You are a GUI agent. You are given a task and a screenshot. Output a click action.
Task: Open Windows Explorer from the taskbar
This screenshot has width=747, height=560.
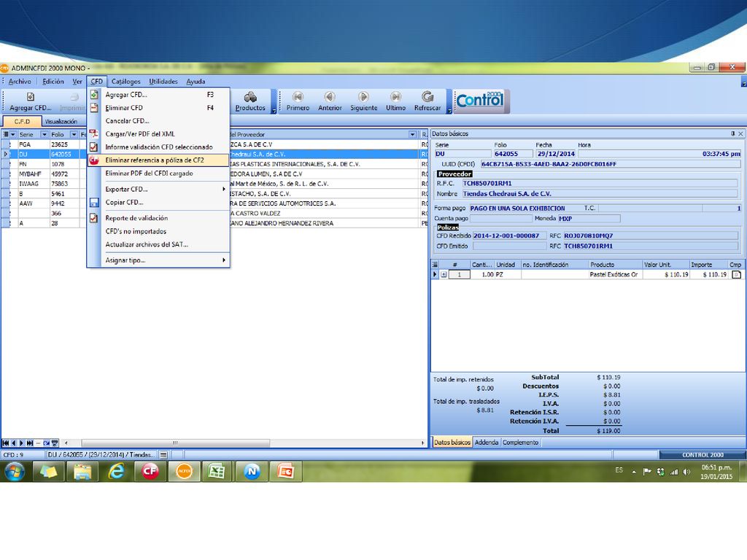[82, 472]
